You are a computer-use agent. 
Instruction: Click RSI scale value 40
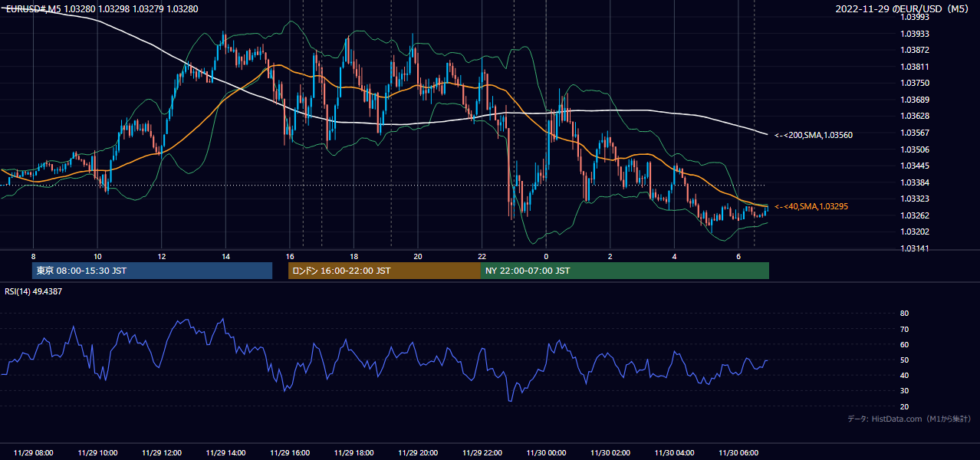point(905,375)
